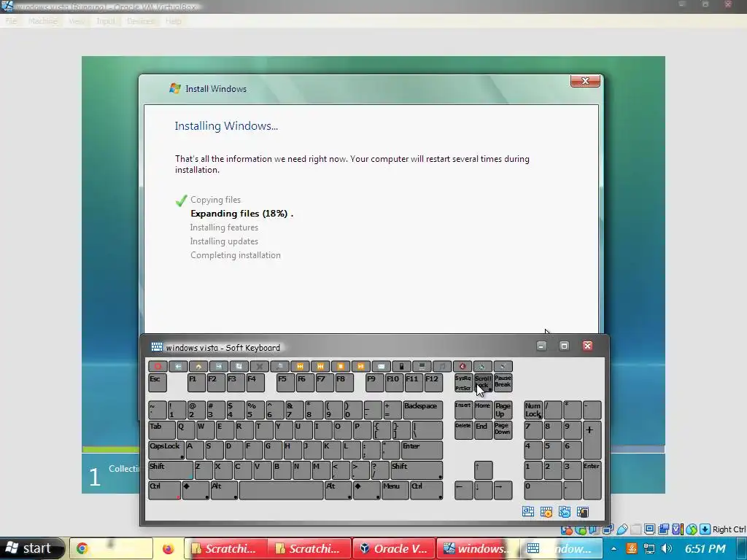Close the Install Windows dialog
Viewport: 747px width, 560px height.
pos(586,81)
